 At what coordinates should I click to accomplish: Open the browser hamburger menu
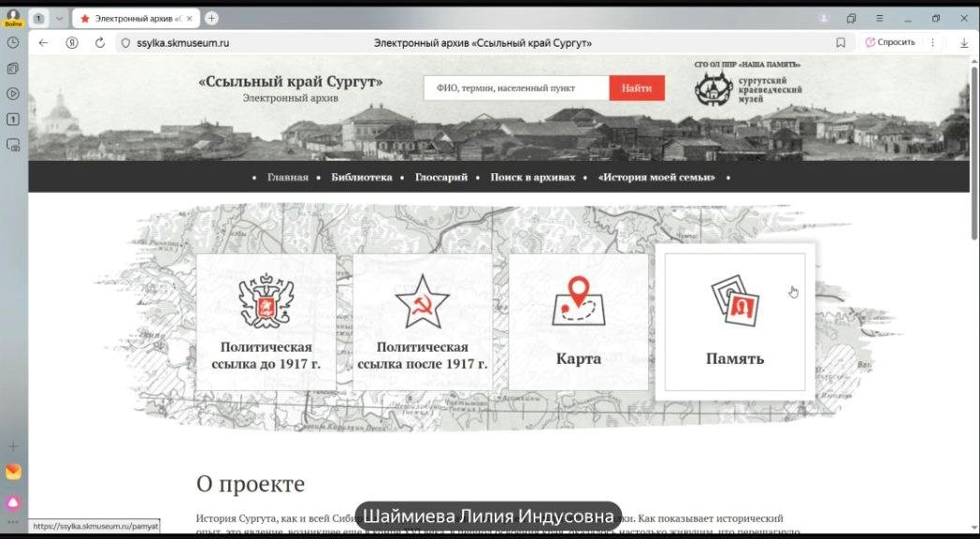(x=879, y=18)
